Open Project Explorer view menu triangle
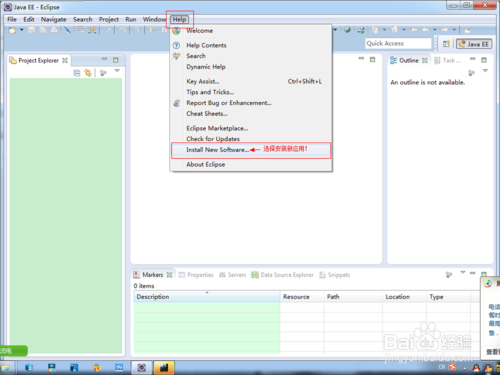 [x=117, y=71]
